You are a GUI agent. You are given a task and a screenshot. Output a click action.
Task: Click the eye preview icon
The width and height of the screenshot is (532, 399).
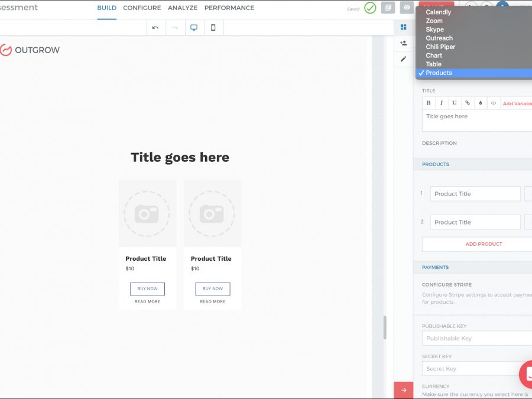[x=406, y=8]
